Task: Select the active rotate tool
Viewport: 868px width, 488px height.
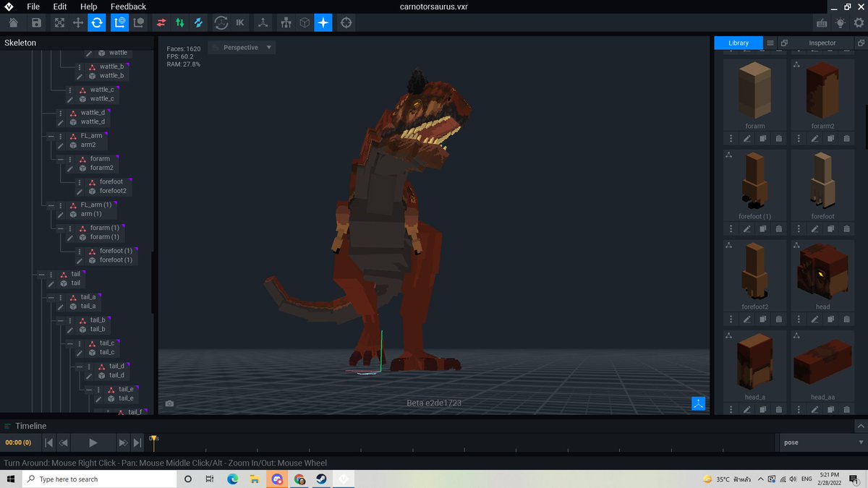Action: pos(97,23)
